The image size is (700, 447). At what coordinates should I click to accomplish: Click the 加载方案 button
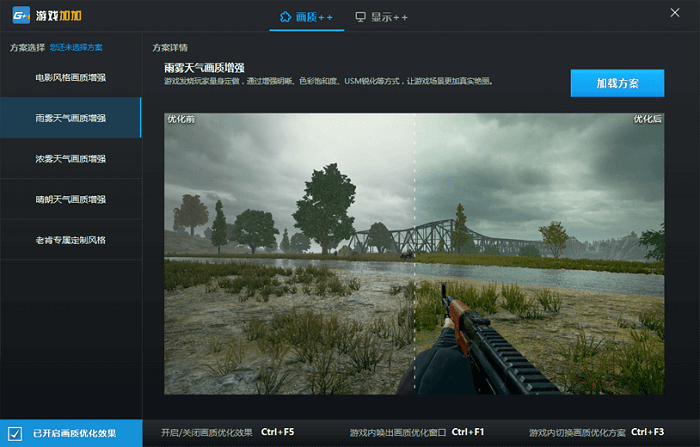(617, 83)
